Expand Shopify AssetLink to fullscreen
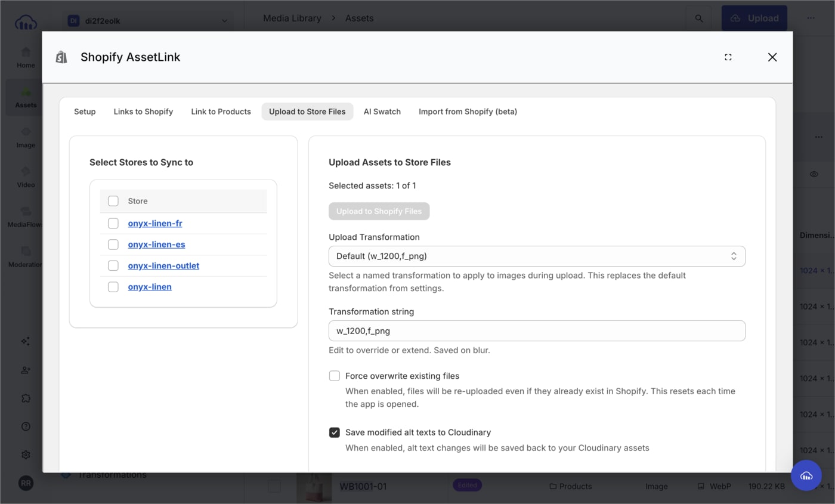 pyautogui.click(x=728, y=57)
